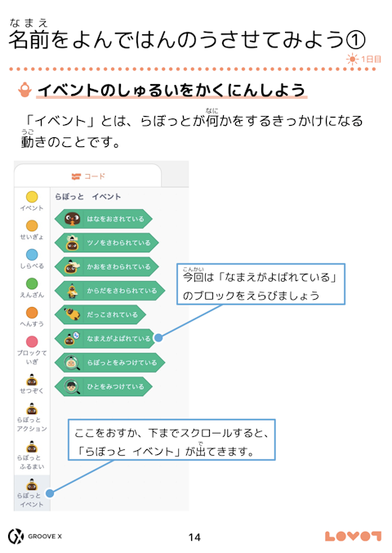Select the yellow イベント category circle
Viewport: 392px width, 553px height.
coord(32,197)
